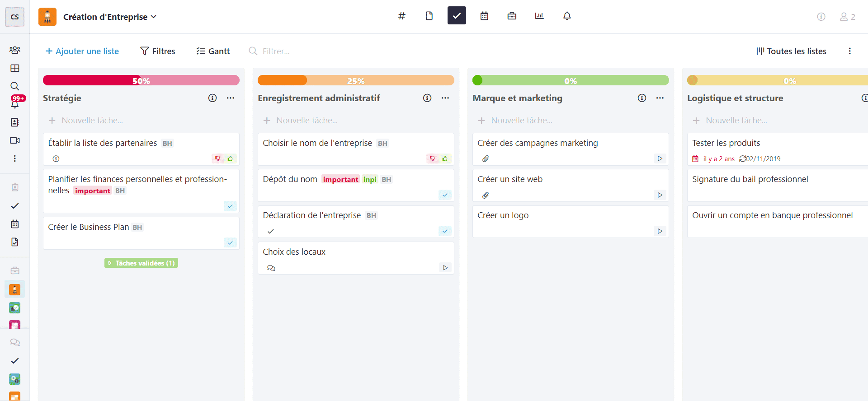Screen dimensions: 868x401
Task: Open attachment on Créer des campagnes marketing
Action: (x=486, y=159)
